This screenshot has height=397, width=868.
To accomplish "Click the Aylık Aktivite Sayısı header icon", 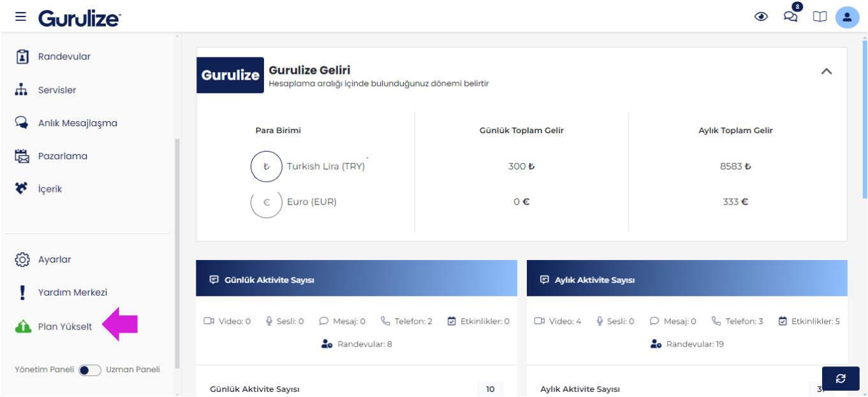I will coord(545,280).
